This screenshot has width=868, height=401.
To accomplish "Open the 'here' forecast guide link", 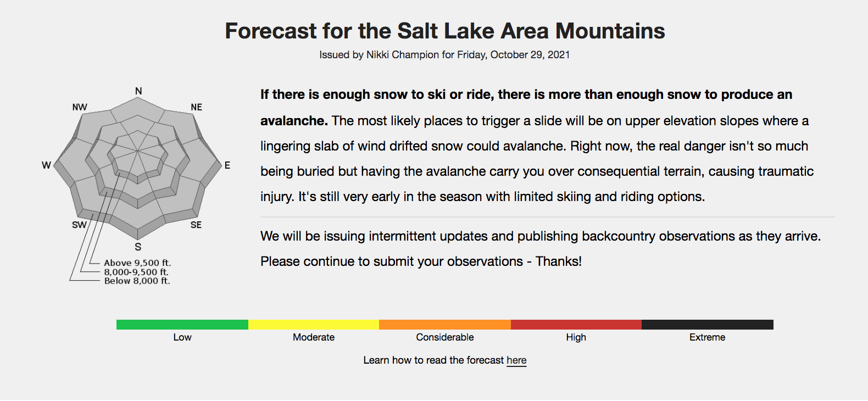I will 516,360.
